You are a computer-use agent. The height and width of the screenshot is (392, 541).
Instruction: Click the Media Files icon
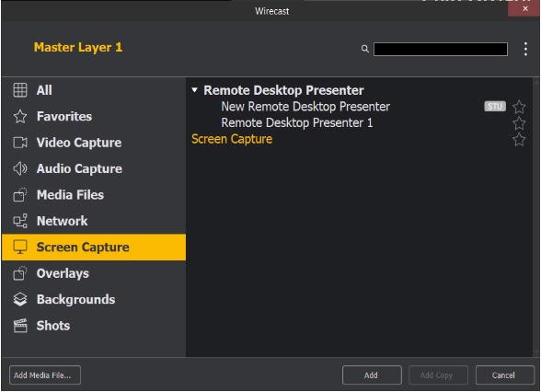click(20, 195)
